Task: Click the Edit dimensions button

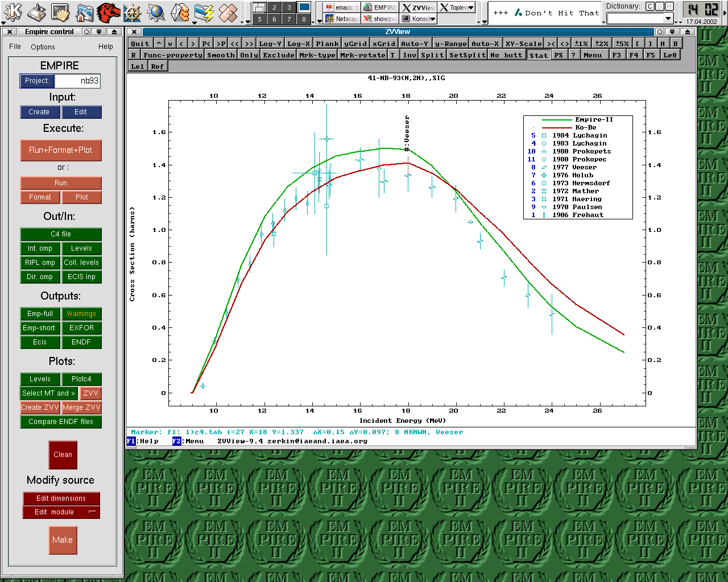Action: [61, 498]
